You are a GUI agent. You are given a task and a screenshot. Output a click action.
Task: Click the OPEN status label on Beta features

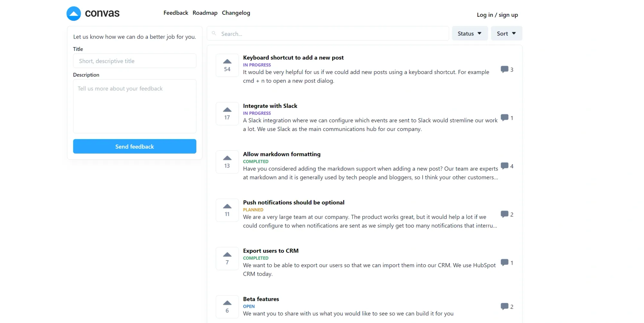(x=249, y=307)
